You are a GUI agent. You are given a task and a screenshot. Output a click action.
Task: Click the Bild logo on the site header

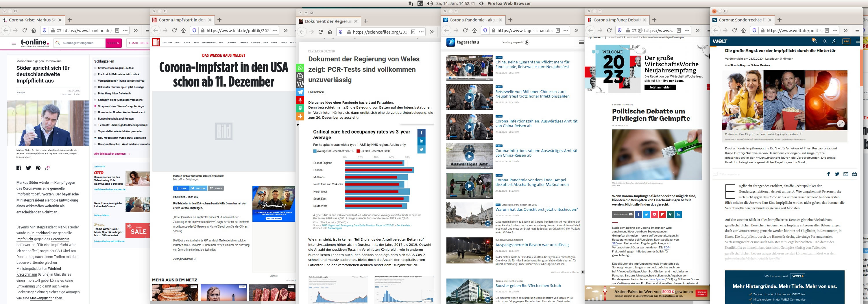[x=156, y=43]
